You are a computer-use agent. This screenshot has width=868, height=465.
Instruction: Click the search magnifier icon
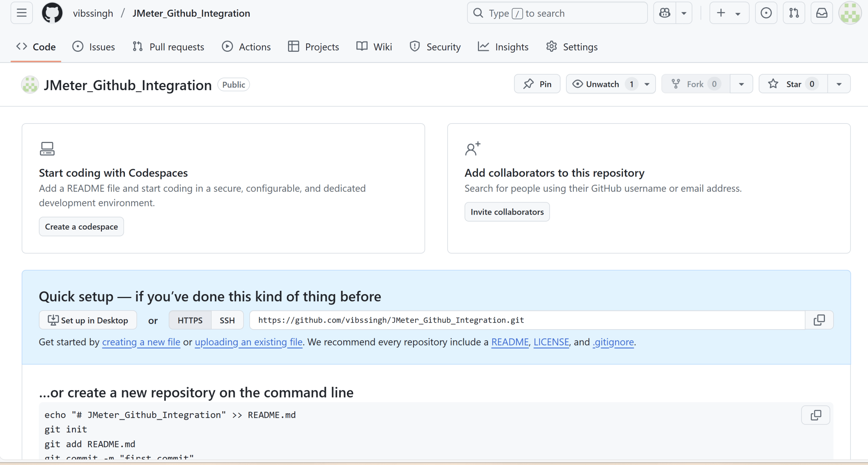(x=478, y=13)
